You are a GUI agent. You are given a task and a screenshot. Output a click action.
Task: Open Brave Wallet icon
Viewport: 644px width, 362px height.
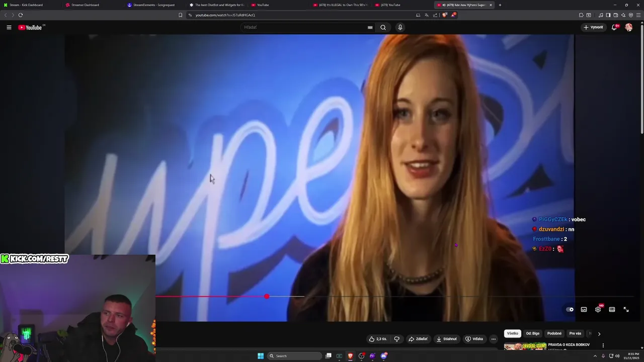[x=615, y=15]
